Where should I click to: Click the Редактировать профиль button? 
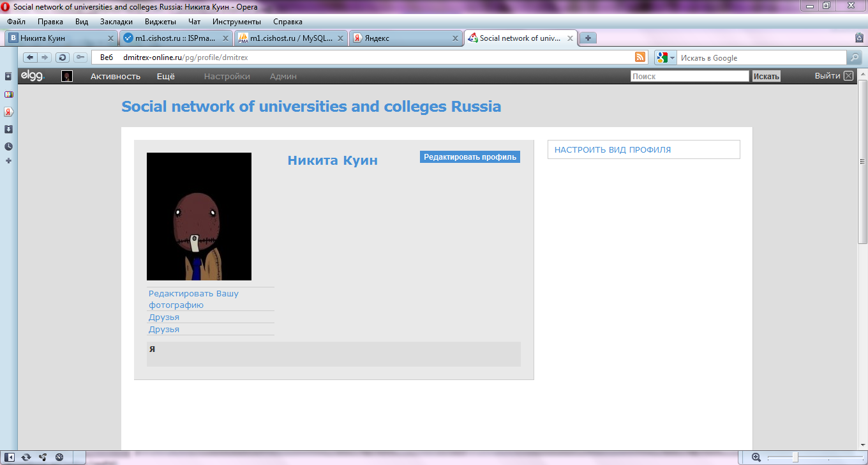(x=470, y=157)
